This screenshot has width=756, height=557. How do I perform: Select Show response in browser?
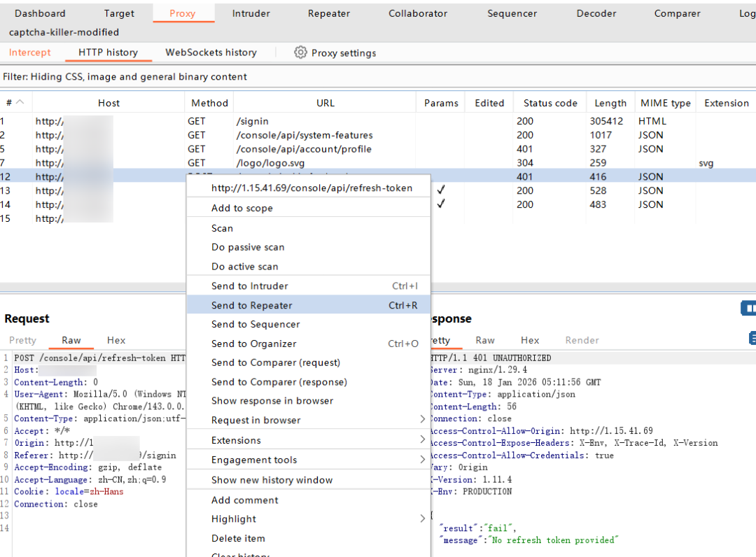309,400
